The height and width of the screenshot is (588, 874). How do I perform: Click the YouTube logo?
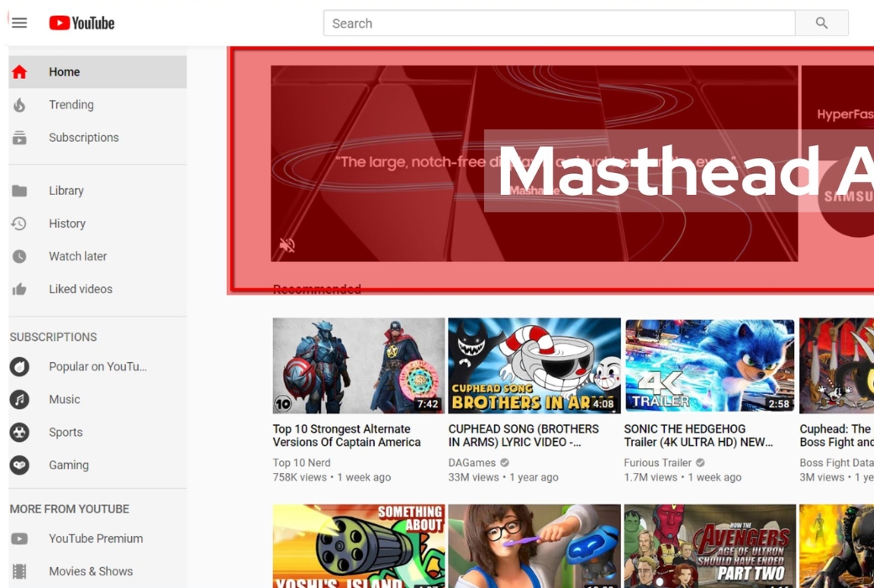click(x=82, y=23)
